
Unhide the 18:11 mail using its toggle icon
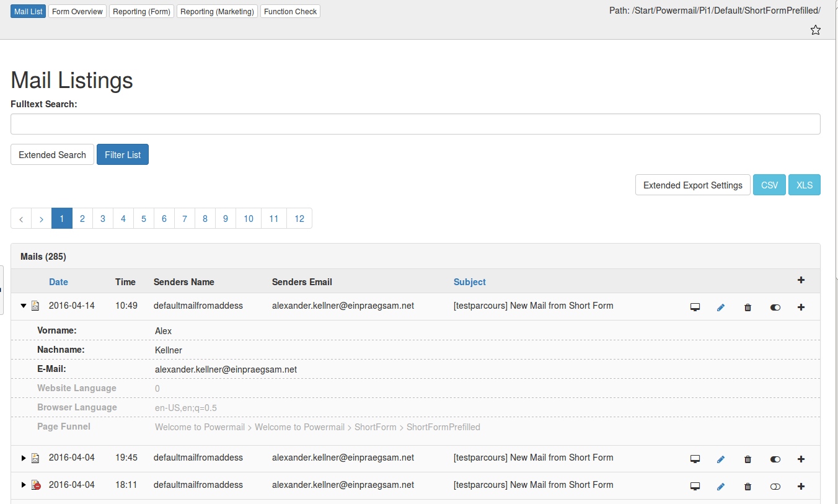pyautogui.click(x=775, y=486)
